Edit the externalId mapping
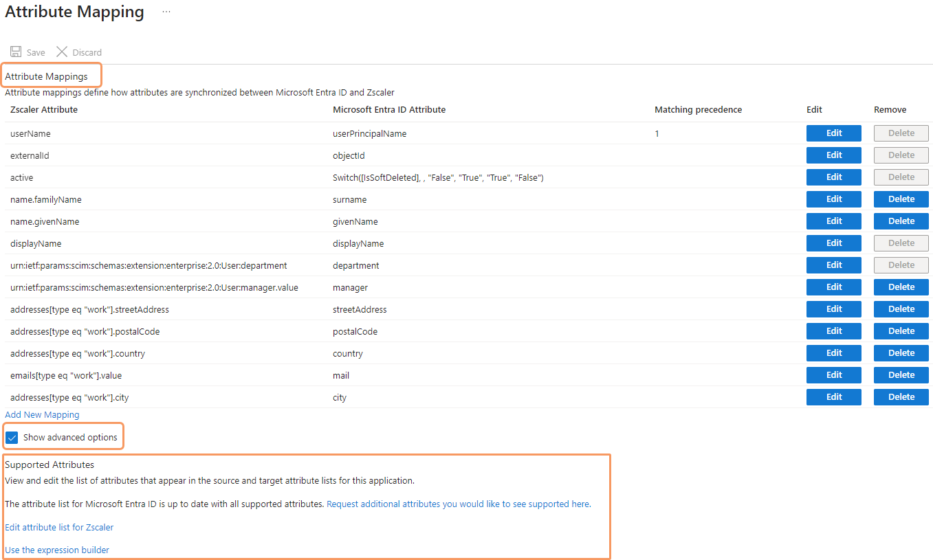Screen dimensions: 933x560 click(x=833, y=155)
